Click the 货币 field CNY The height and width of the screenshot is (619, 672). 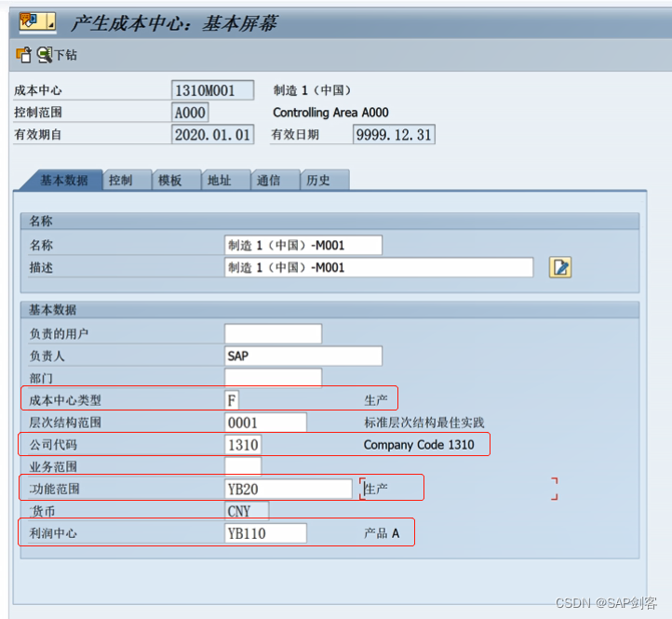247,511
